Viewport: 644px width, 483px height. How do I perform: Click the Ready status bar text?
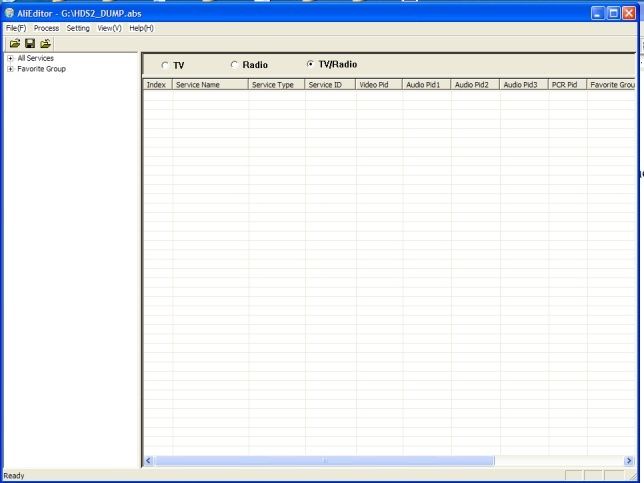(x=14, y=476)
